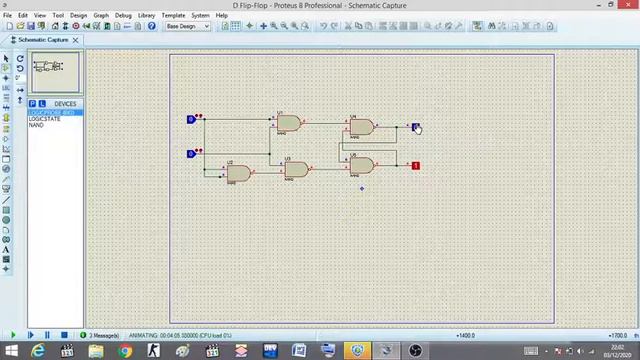Open the System menu
This screenshot has width=640, height=360.
[200, 16]
